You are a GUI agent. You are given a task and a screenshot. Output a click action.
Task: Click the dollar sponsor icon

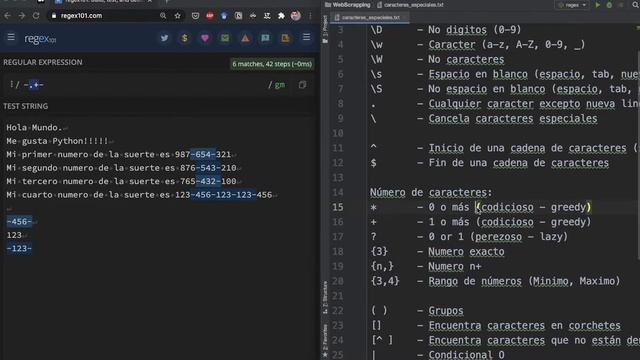184,38
